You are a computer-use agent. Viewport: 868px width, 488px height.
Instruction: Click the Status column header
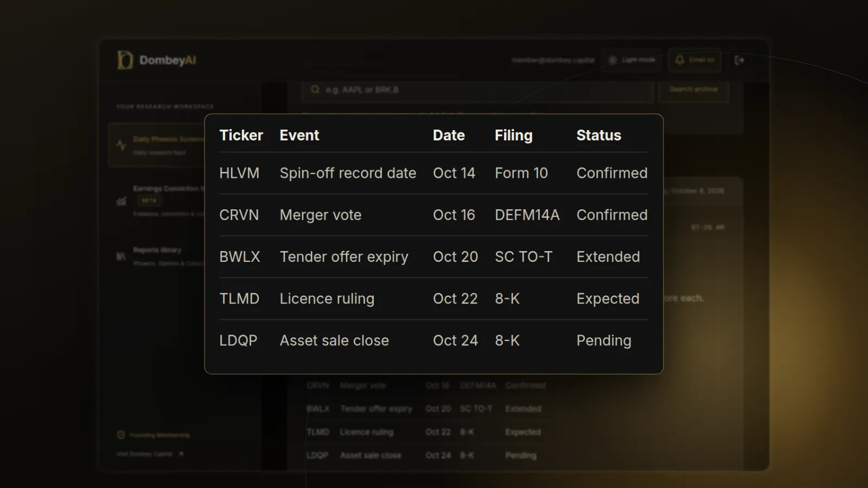[599, 136]
